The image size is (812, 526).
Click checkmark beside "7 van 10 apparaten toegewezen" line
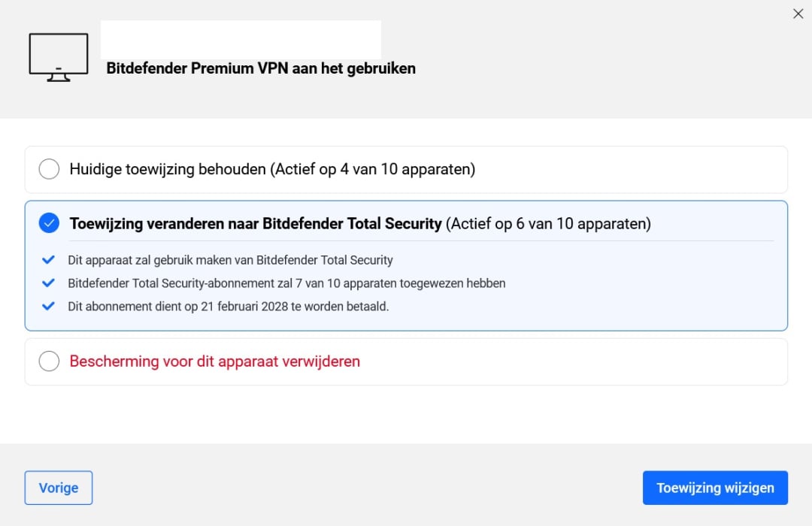49,283
